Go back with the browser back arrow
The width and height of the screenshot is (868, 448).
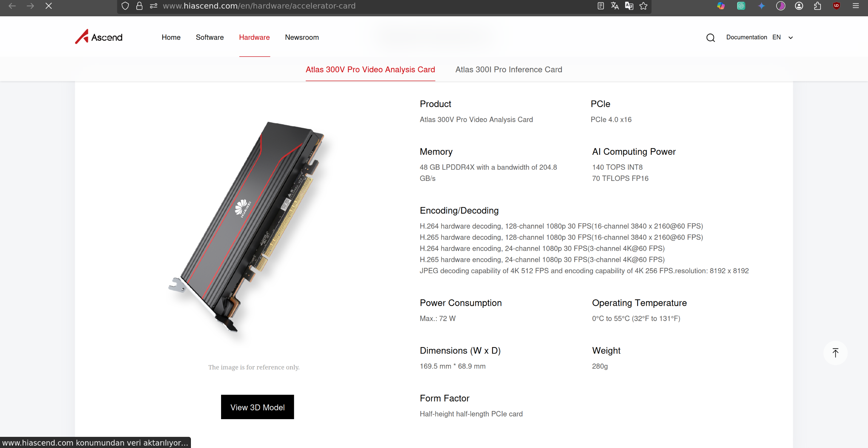click(12, 6)
